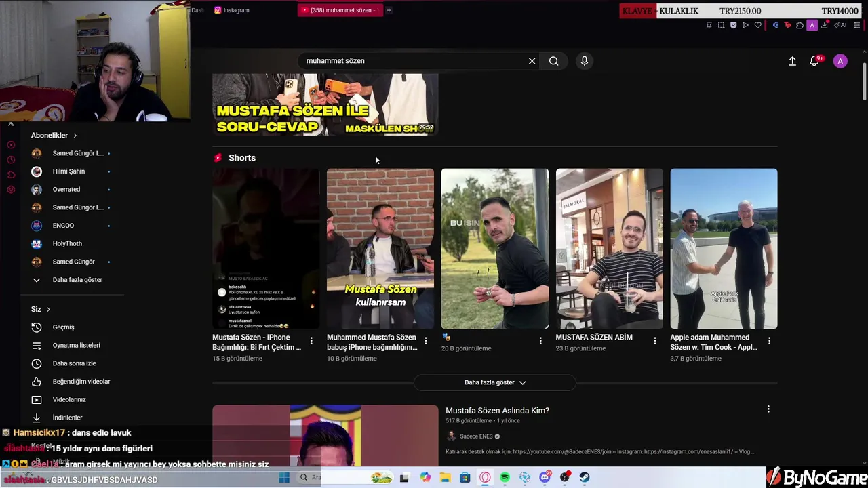Open the Soru-Cevap video thumbnail

(x=325, y=104)
